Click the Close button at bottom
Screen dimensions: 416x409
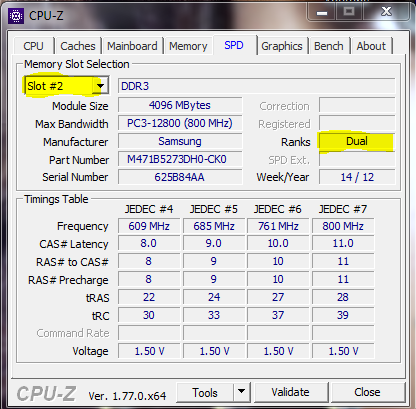[x=367, y=392]
